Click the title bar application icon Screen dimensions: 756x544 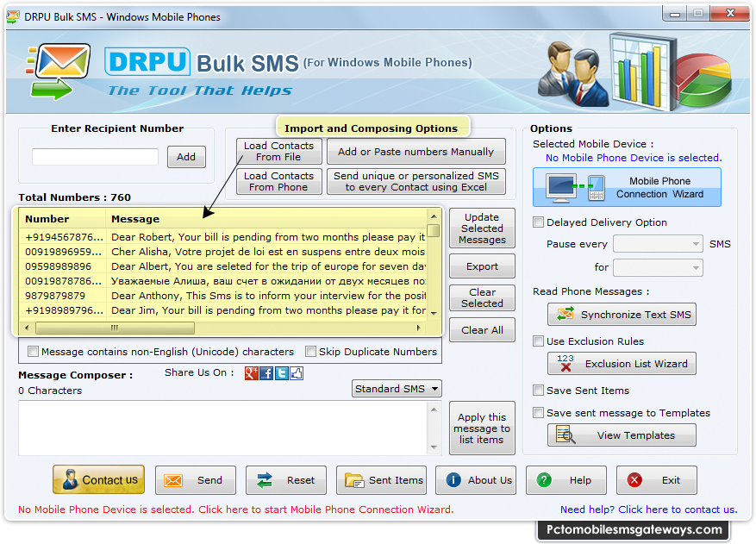pos(13,17)
